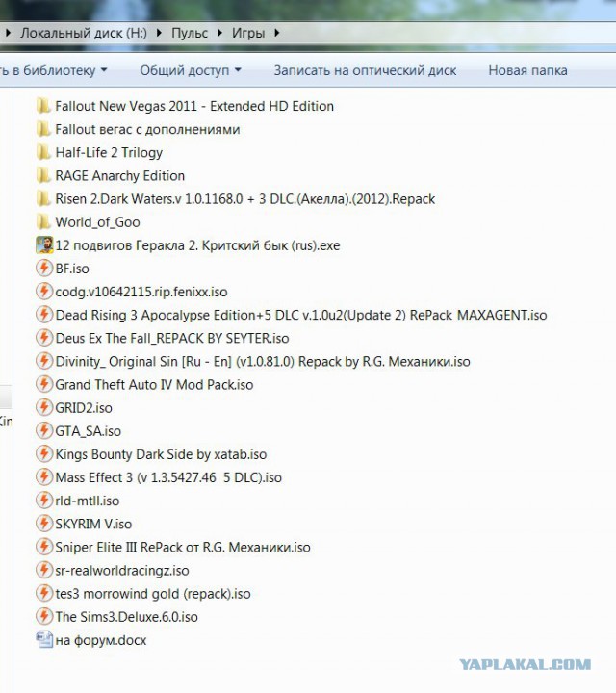The image size is (616, 693).
Task: Select SKYRIM V.iso file name
Action: pyautogui.click(x=93, y=524)
